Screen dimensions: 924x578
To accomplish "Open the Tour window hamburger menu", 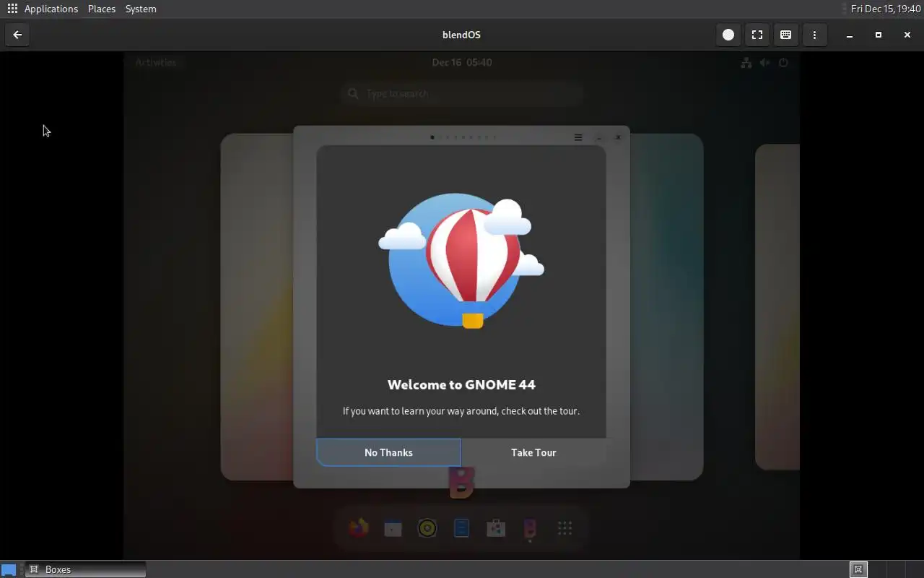I will (x=578, y=137).
